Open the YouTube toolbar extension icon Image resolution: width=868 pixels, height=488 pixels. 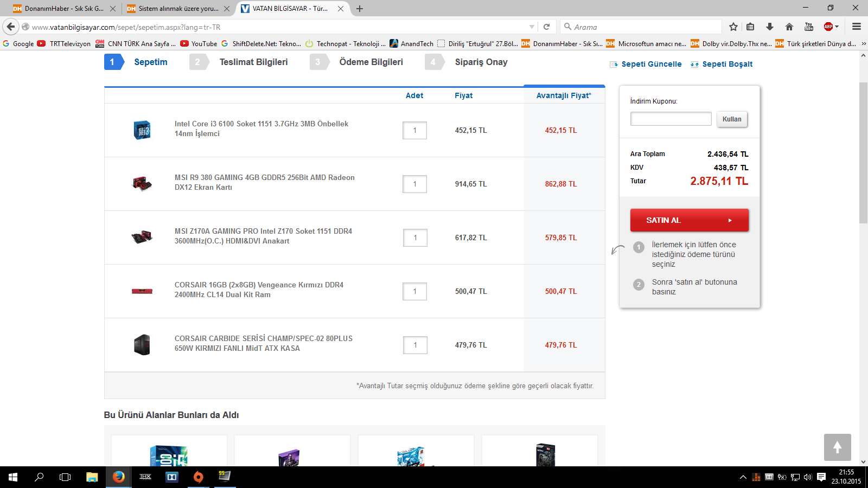pyautogui.click(x=809, y=27)
